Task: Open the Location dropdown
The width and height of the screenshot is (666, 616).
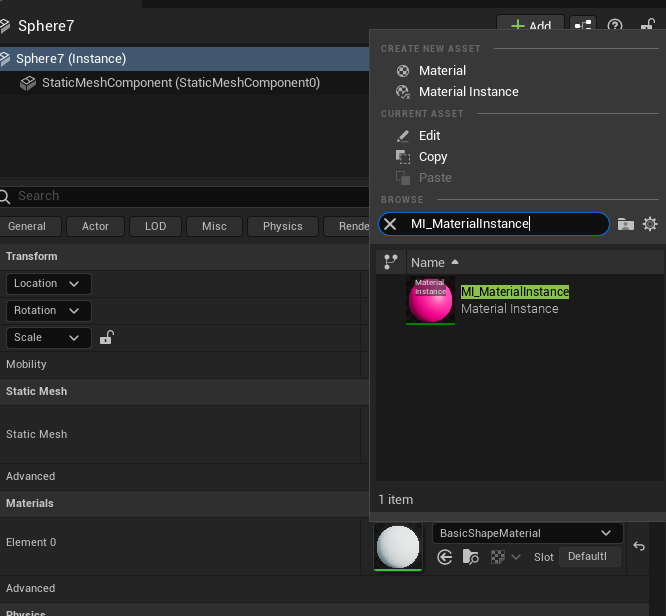Action: tap(48, 283)
